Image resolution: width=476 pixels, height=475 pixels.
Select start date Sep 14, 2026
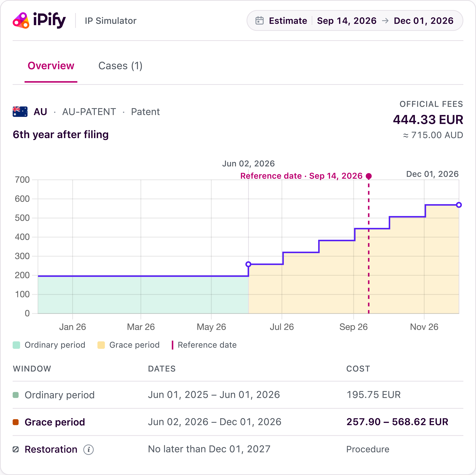[x=347, y=21]
